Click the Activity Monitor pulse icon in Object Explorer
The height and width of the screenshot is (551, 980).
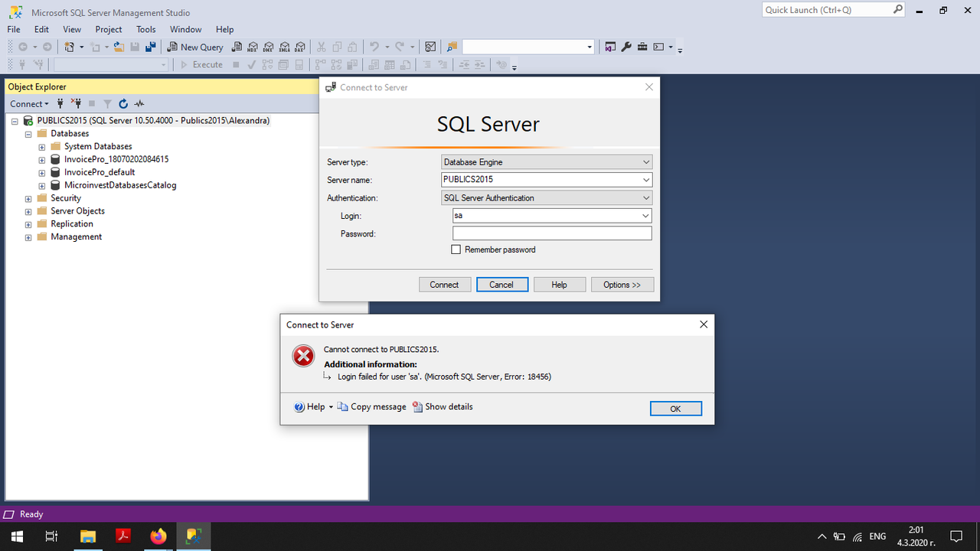(139, 103)
